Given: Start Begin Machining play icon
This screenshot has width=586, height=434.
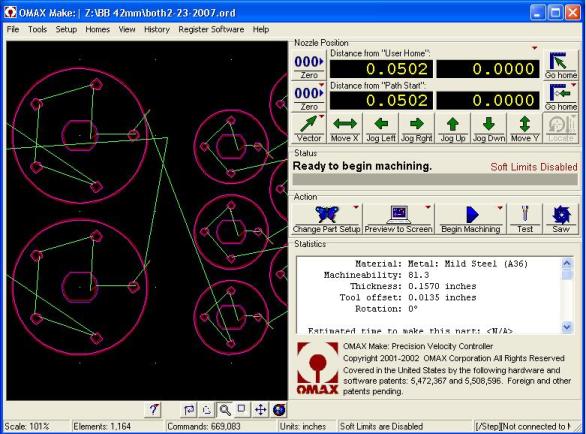Looking at the screenshot, I should (x=472, y=215).
